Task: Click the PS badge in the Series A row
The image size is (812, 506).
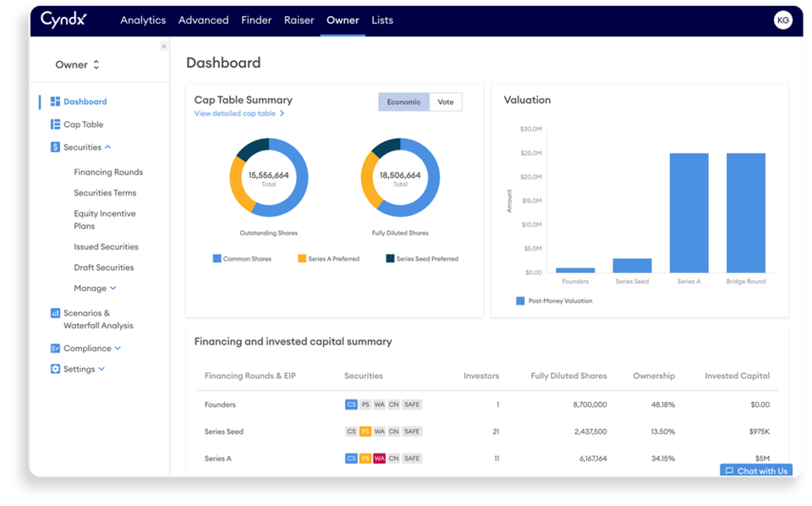Action: [365, 459]
